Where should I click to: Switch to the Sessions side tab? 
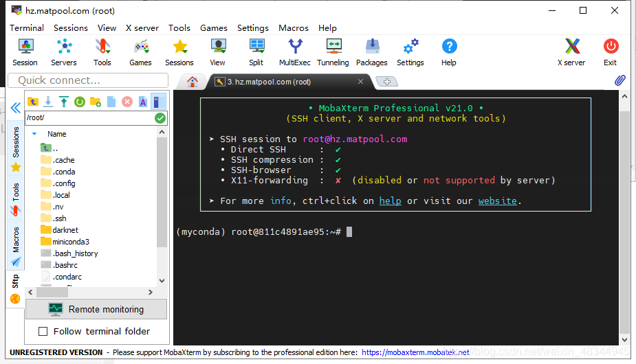coord(15,149)
